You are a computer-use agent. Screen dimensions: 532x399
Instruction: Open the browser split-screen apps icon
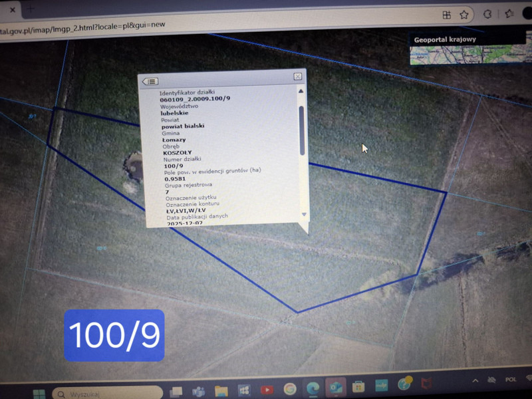pyautogui.click(x=447, y=15)
